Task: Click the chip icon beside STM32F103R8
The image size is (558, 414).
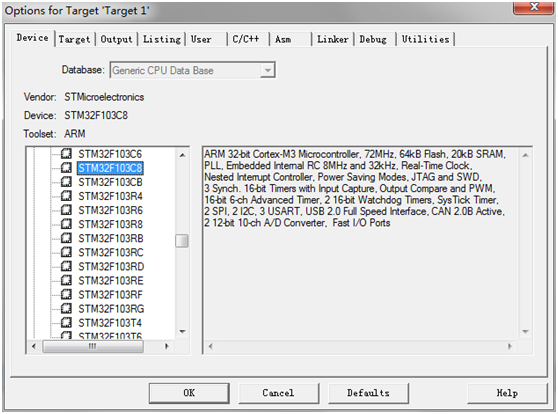Action: coord(66,224)
